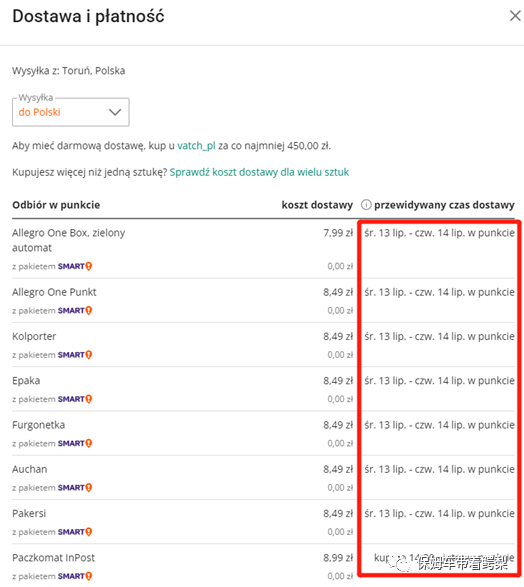This screenshot has height=587, width=524.
Task: Click the 0,00 zł SMART price for Pakersi
Action: [340, 532]
